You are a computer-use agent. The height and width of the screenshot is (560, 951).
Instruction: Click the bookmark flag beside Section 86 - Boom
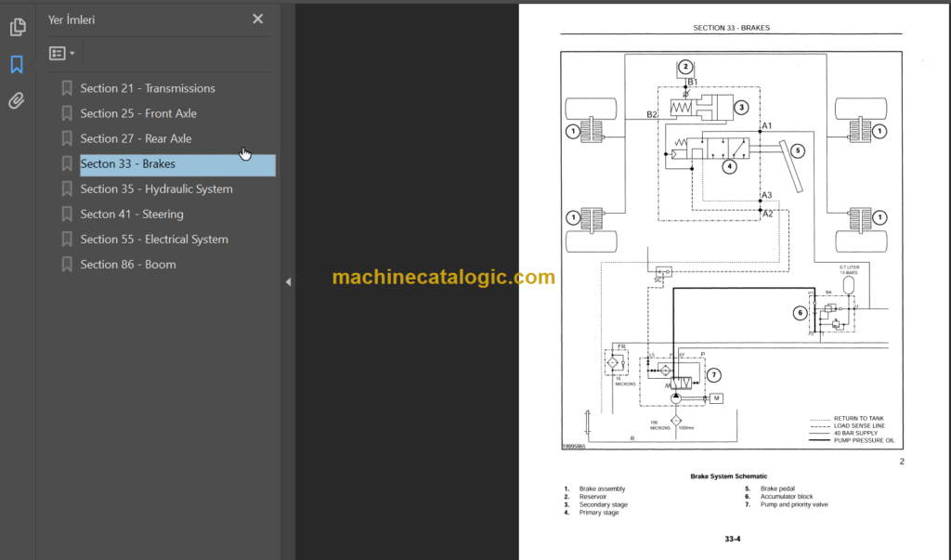pyautogui.click(x=66, y=264)
